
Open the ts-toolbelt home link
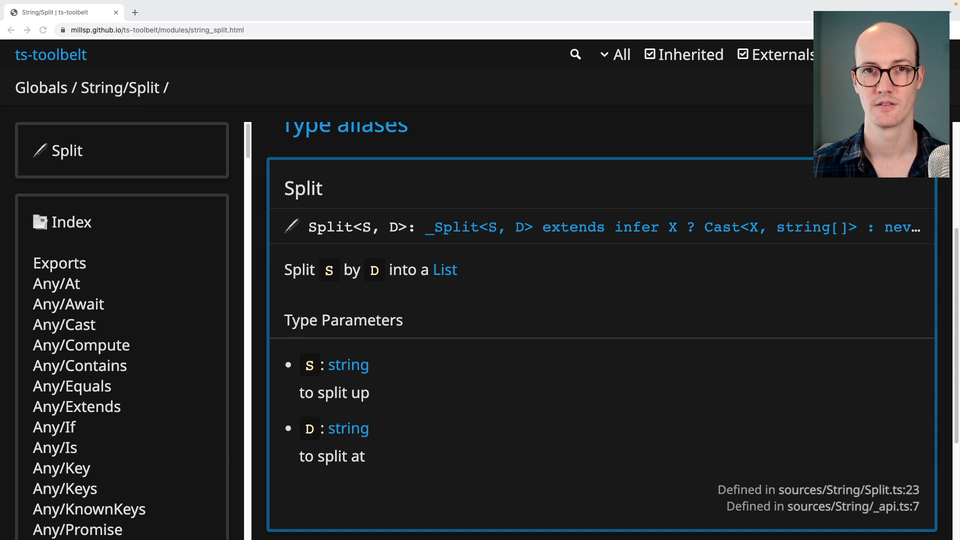coord(51,54)
